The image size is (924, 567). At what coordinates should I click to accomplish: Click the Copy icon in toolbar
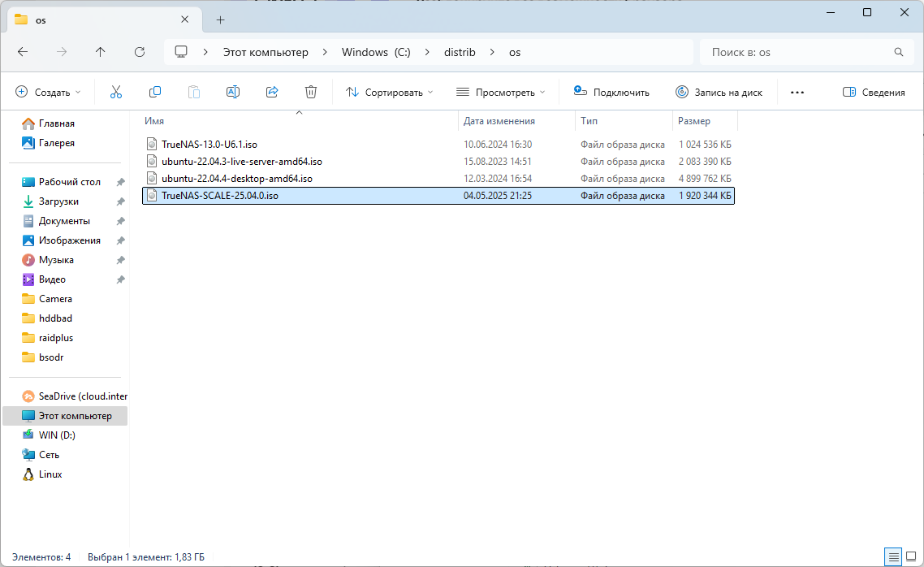(155, 92)
